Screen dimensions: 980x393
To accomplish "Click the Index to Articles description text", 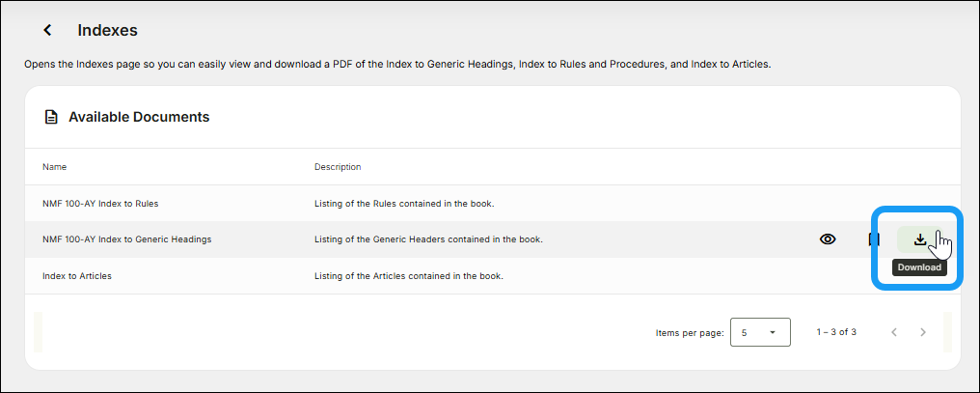I will 409,276.
